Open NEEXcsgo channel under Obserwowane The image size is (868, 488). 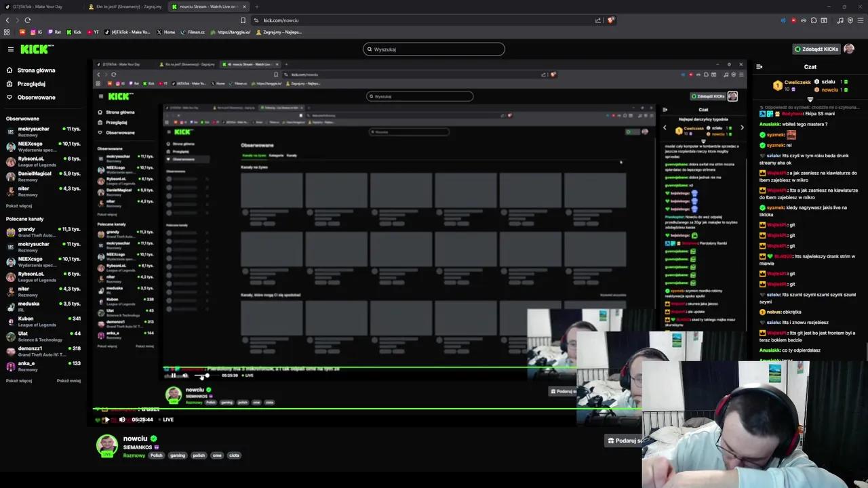(43, 146)
